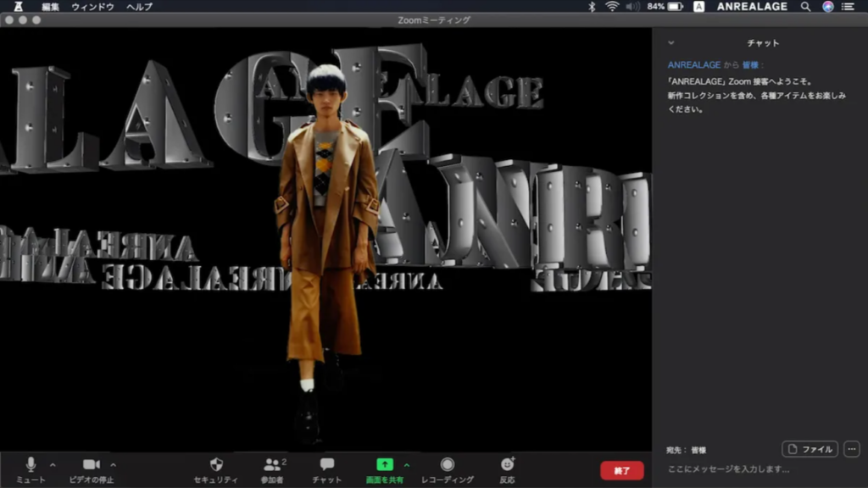
Task: Open Spotlight search in menu bar
Action: coord(805,7)
